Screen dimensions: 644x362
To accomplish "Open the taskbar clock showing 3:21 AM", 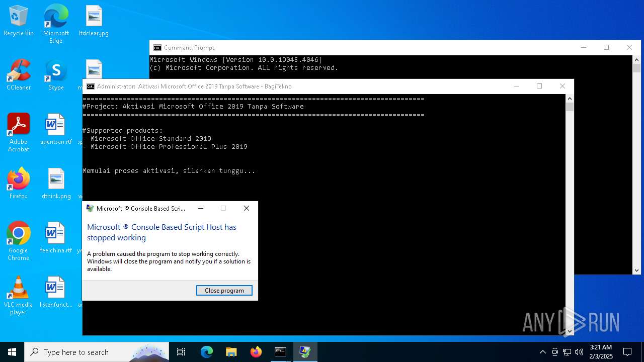I will (x=601, y=352).
